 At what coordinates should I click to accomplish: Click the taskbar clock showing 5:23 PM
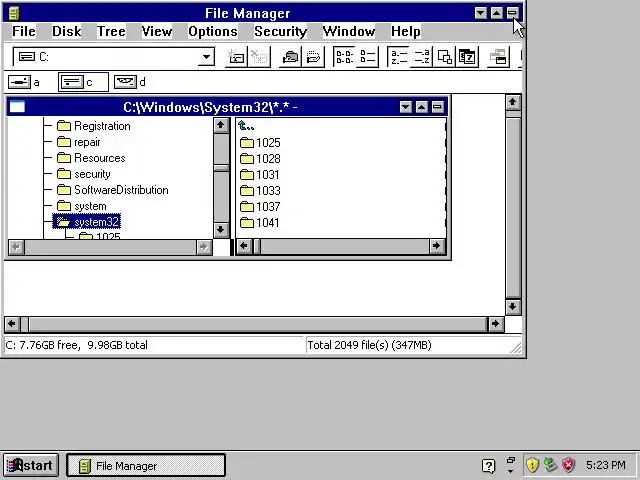606,465
